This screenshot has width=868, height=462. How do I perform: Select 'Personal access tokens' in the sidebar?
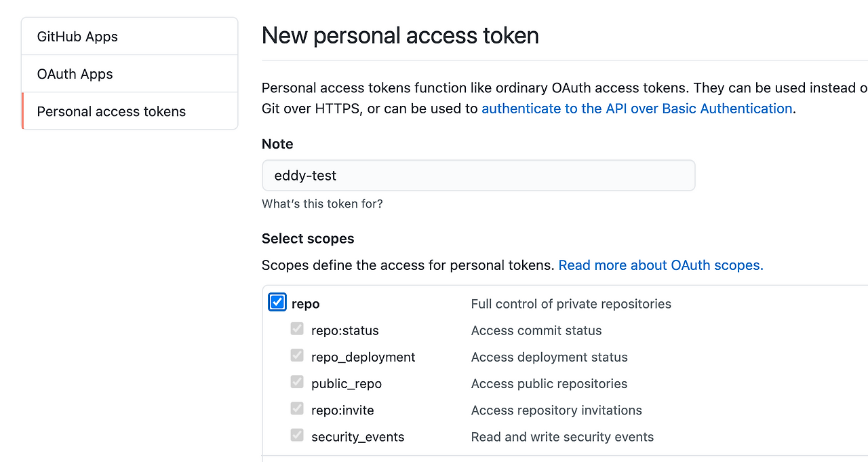click(x=111, y=111)
